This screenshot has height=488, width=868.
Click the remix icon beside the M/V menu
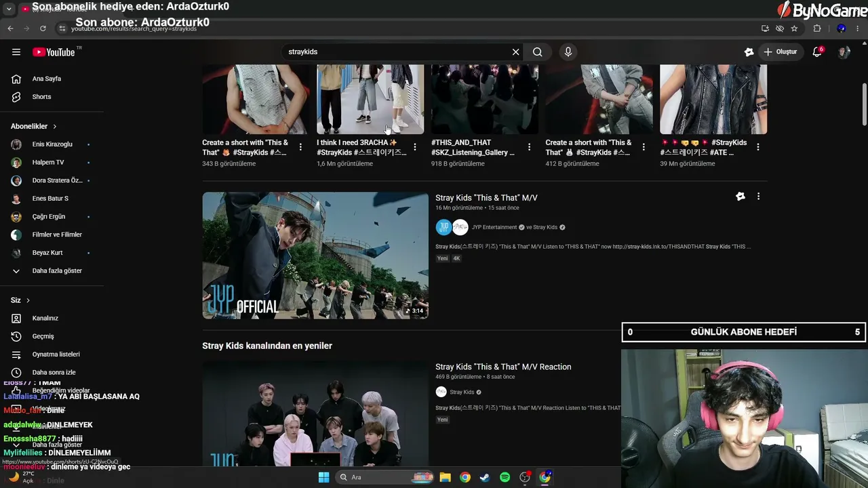tap(741, 197)
